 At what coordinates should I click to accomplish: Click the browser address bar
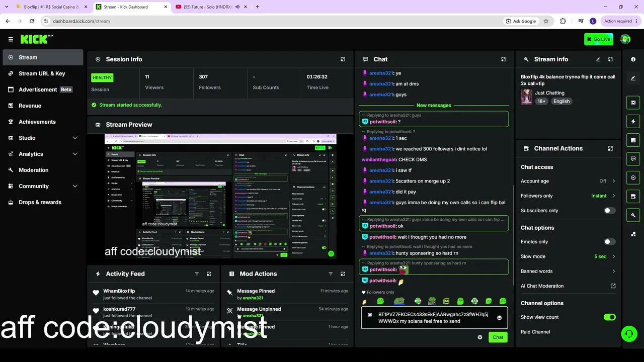(272, 21)
